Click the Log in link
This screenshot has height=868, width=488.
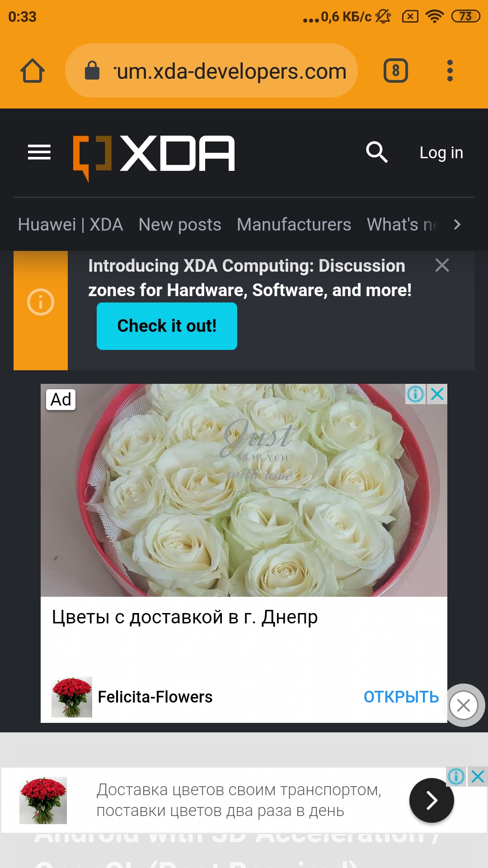[441, 153]
